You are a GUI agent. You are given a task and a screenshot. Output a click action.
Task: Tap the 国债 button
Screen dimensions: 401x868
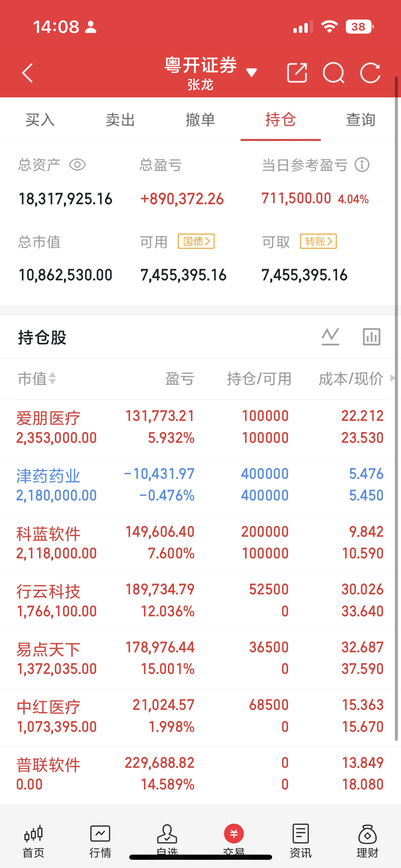coord(196,241)
